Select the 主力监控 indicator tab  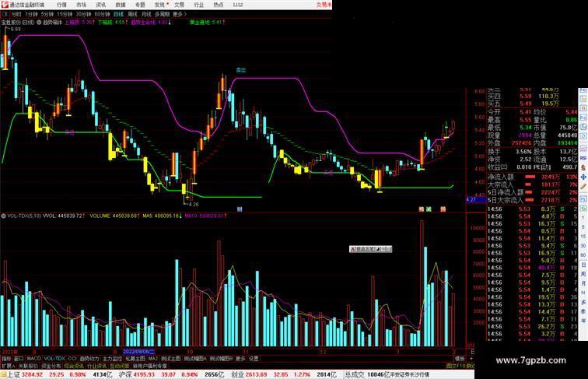tap(113, 359)
